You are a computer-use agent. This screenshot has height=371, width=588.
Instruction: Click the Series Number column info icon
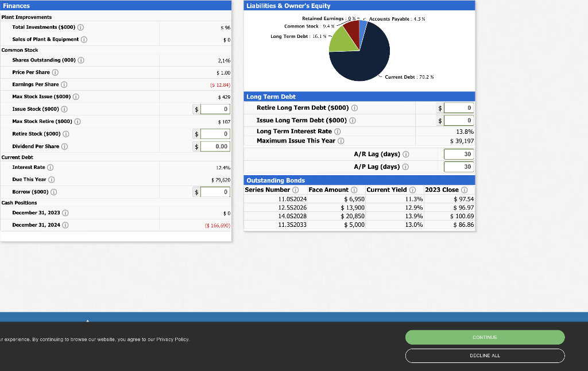[295, 190]
